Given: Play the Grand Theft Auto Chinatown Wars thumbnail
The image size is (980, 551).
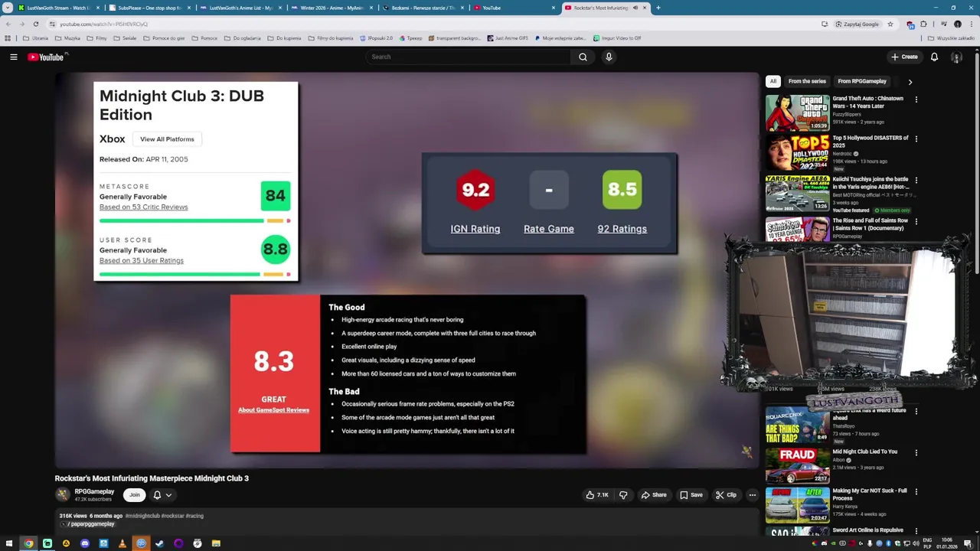Looking at the screenshot, I should (x=797, y=112).
